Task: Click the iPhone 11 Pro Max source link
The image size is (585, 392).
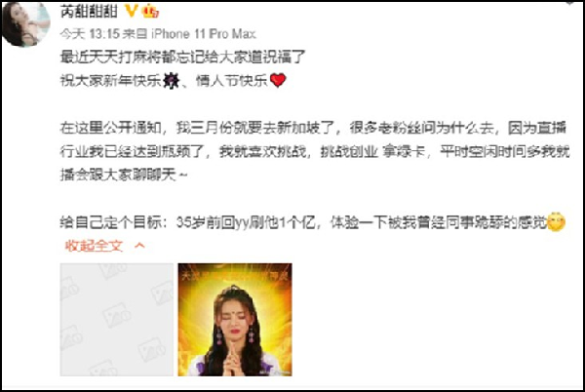Action: 204,34
